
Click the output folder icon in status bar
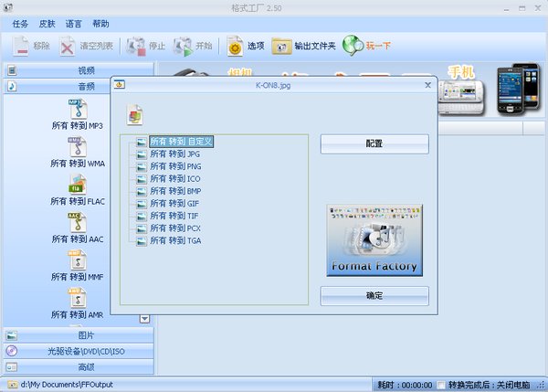pos(12,385)
